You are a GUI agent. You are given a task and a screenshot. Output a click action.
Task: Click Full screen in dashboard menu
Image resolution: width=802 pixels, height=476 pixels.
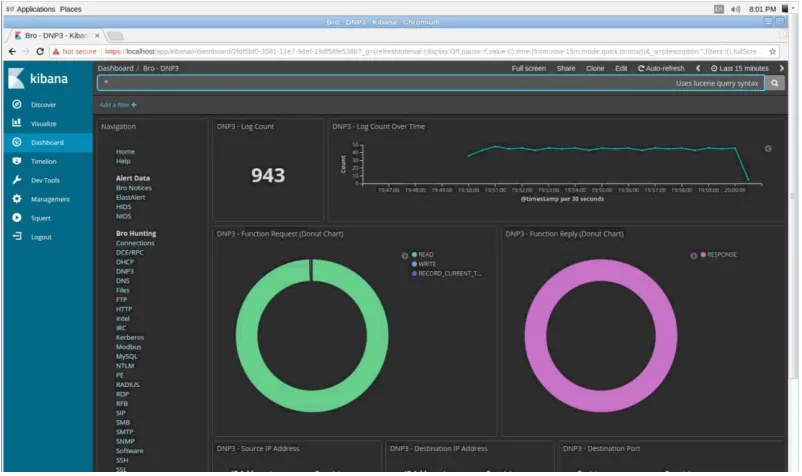528,69
